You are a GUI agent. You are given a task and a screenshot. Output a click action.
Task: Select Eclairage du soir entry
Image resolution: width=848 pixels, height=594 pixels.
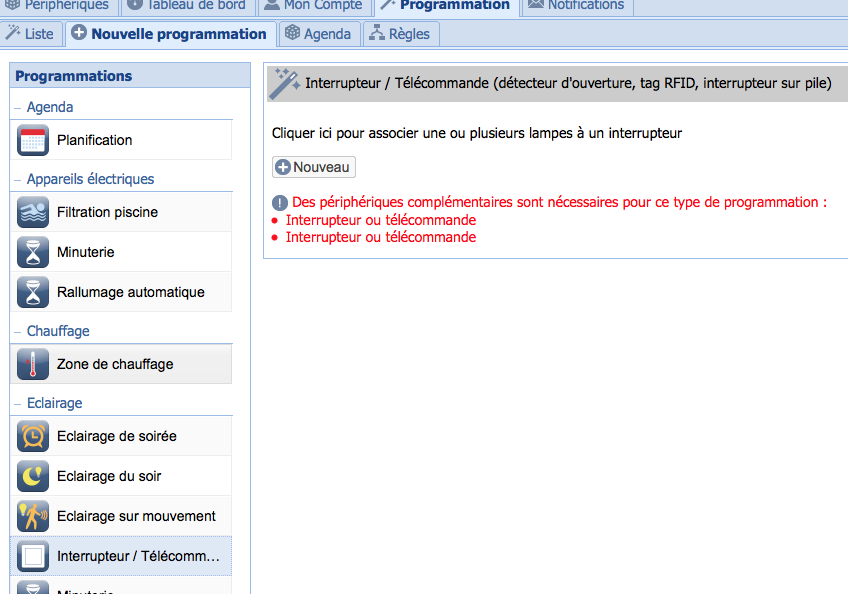(x=121, y=476)
